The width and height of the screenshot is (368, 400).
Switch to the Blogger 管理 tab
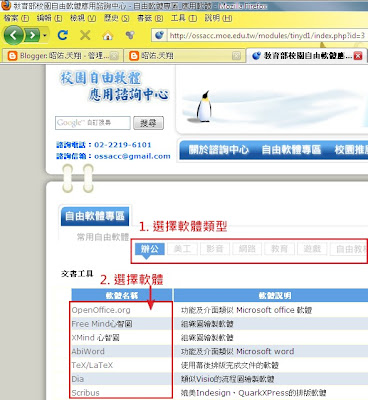pos(63,55)
